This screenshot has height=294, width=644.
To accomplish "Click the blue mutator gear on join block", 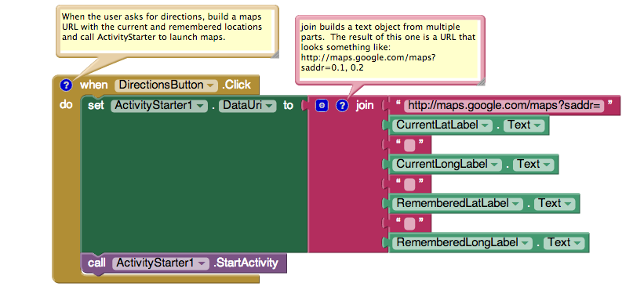I will pyautogui.click(x=322, y=106).
